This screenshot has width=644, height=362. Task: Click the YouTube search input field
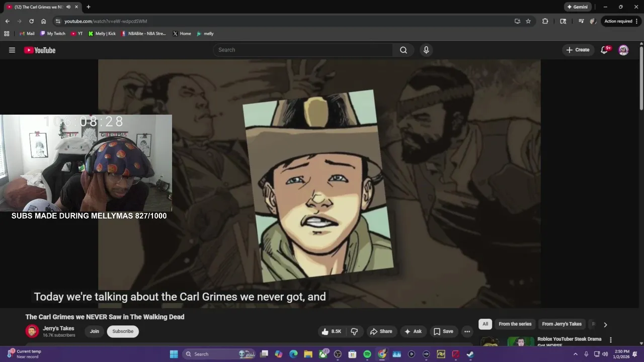[x=303, y=50]
